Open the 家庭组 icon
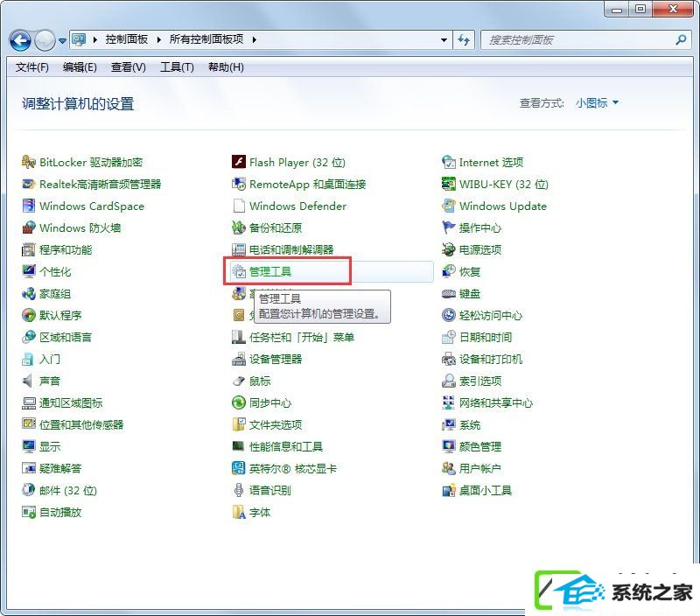Screen dimensions: 700x616 tap(29, 294)
